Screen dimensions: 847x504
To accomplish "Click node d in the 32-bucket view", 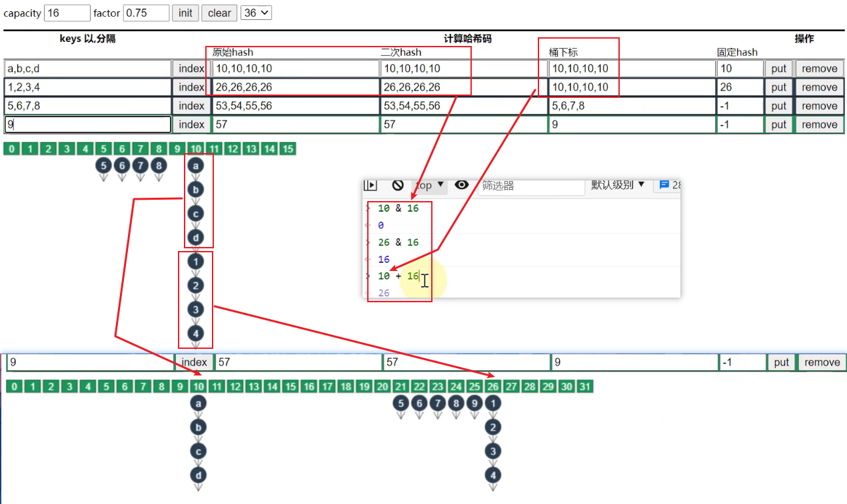I will (x=198, y=475).
